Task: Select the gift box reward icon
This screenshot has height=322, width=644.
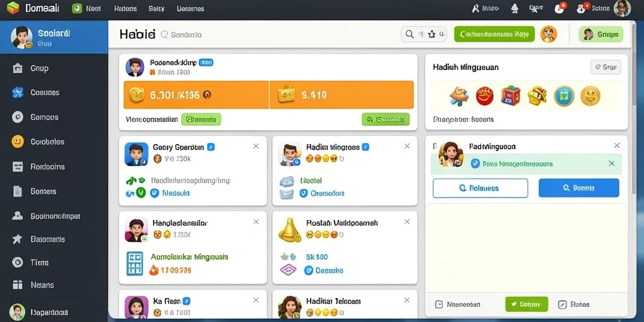Action: (511, 96)
